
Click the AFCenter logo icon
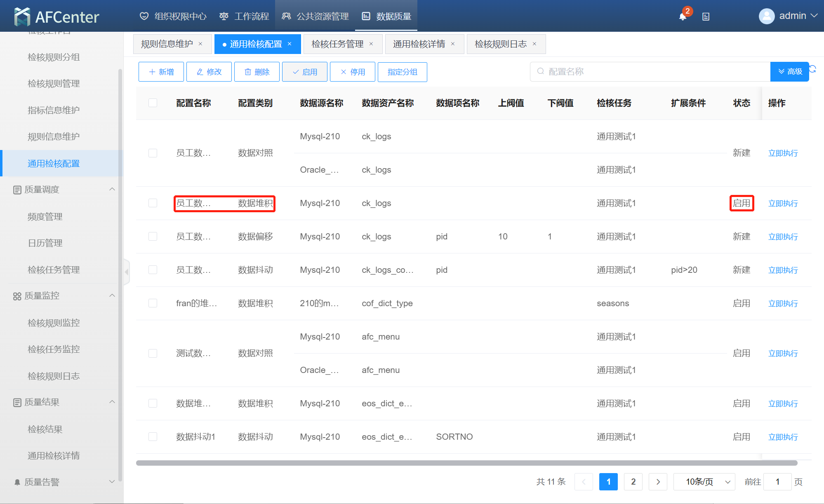point(22,17)
